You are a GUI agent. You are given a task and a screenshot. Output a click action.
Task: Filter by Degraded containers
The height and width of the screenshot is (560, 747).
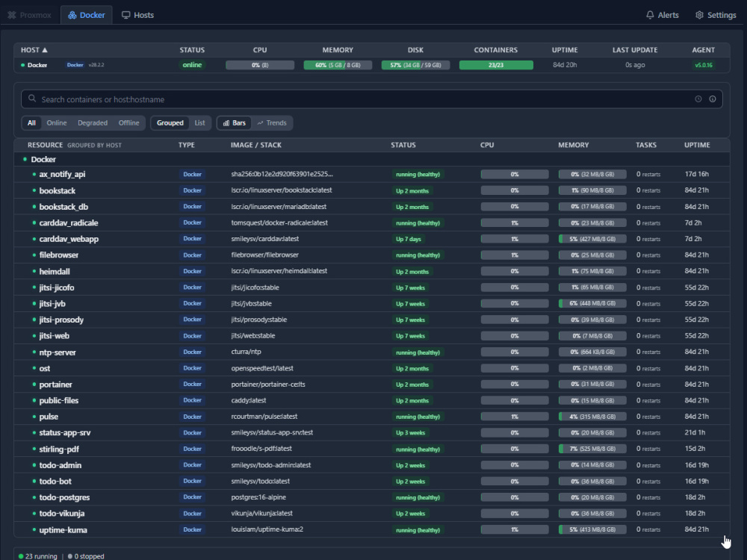tap(93, 123)
